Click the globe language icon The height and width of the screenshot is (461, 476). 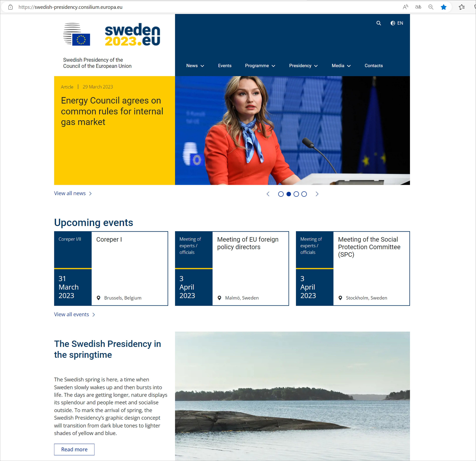tap(393, 23)
